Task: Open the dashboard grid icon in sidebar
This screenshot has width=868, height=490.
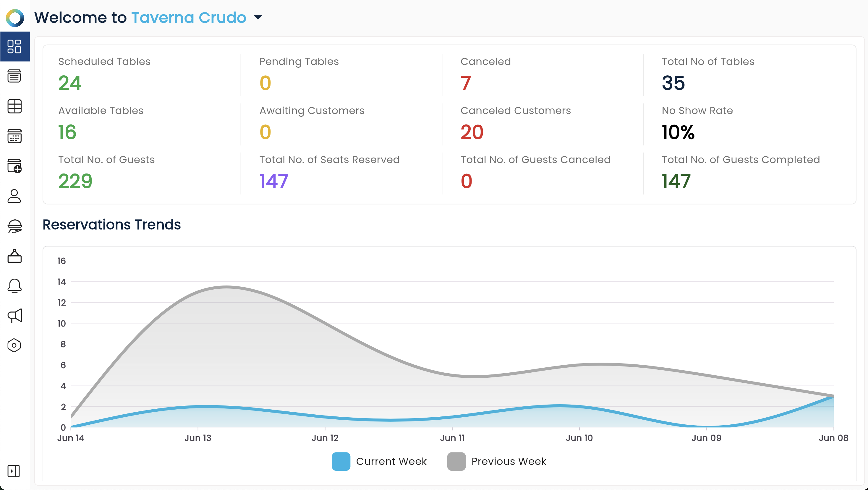Action: [14, 46]
